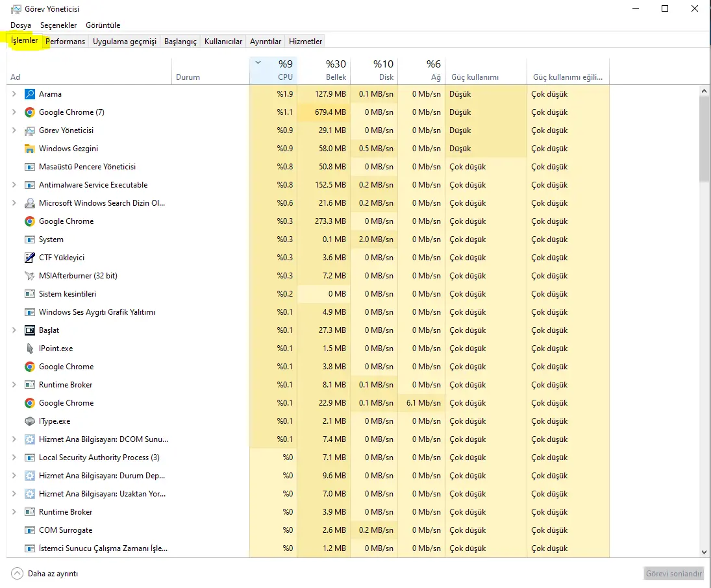Sort by the Bellek column header
The image size is (711, 588).
(324, 71)
